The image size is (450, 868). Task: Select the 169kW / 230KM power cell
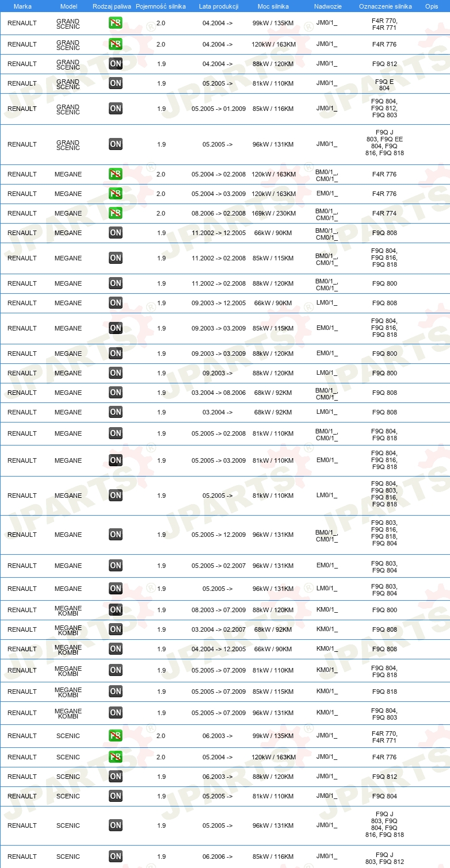[274, 213]
